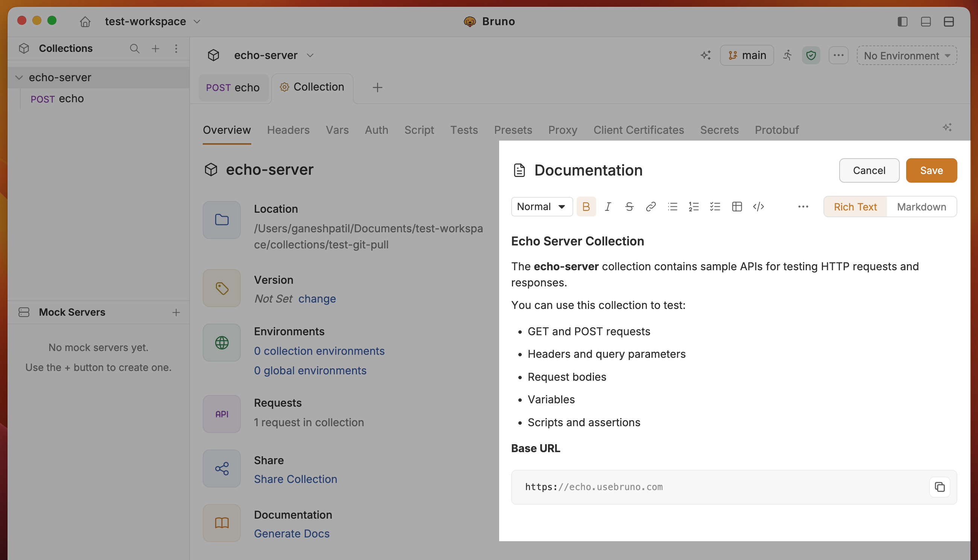
Task: Select the Collection settings tab
Action: (312, 87)
